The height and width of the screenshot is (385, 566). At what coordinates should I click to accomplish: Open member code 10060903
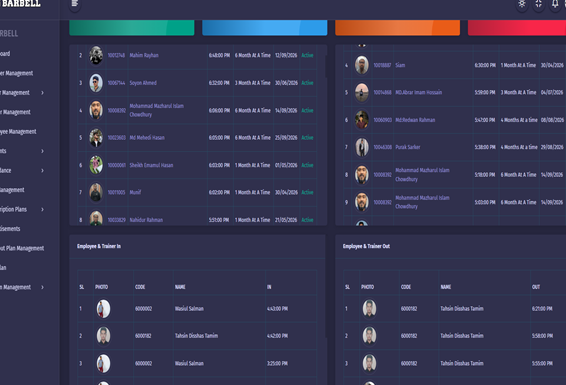(x=383, y=120)
